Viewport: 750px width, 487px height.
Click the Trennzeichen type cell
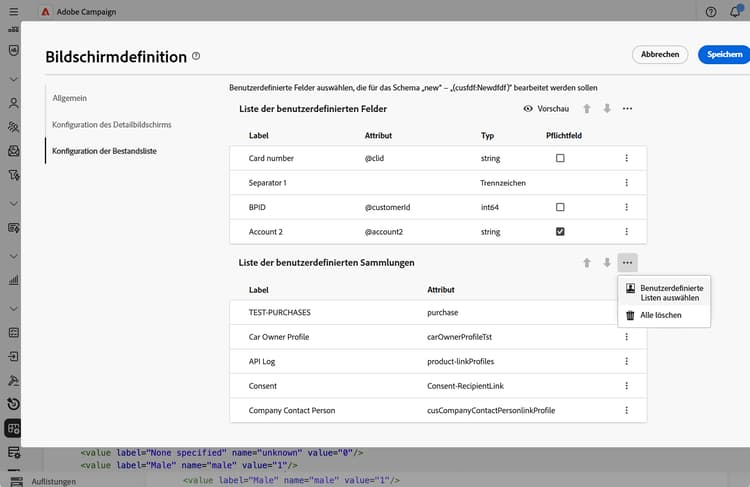pyautogui.click(x=503, y=183)
